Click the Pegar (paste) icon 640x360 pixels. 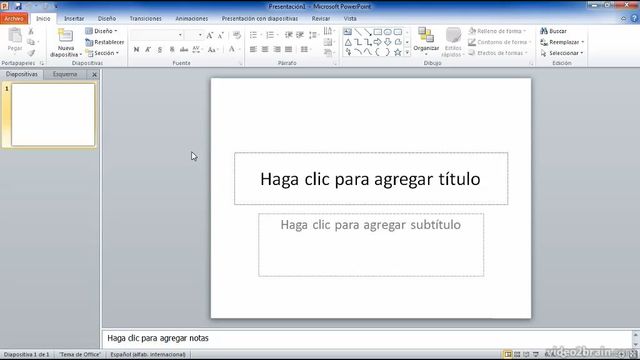[15, 36]
